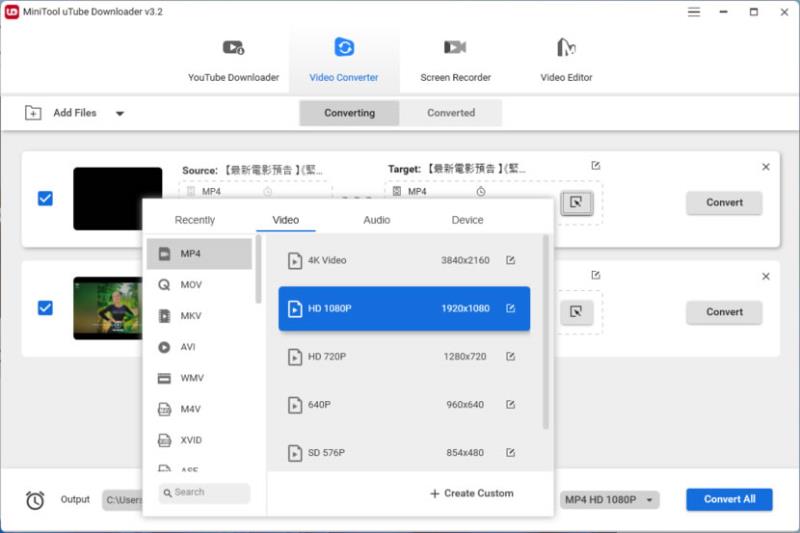The image size is (800, 533).
Task: Switch to the Converting tab
Action: coord(349,113)
